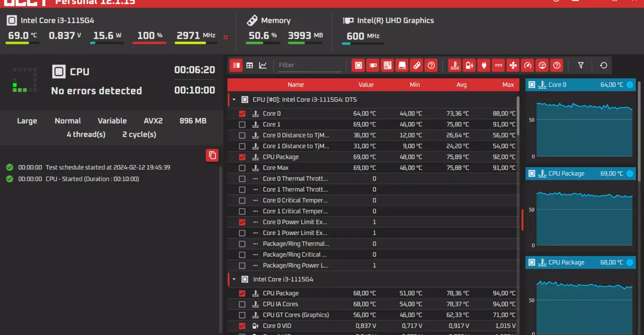Screen dimensions: 644x335
Task: Check the CPU IA Cores checkbox
Action: point(242,304)
